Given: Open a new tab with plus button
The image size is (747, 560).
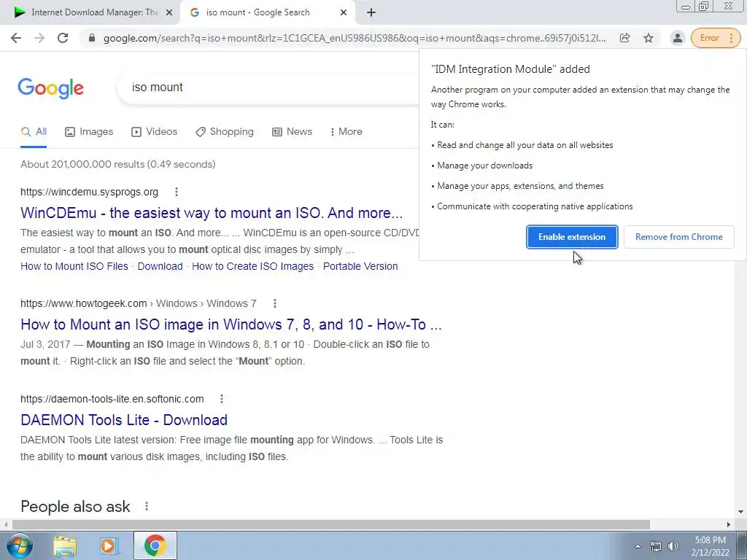Looking at the screenshot, I should pos(371,13).
